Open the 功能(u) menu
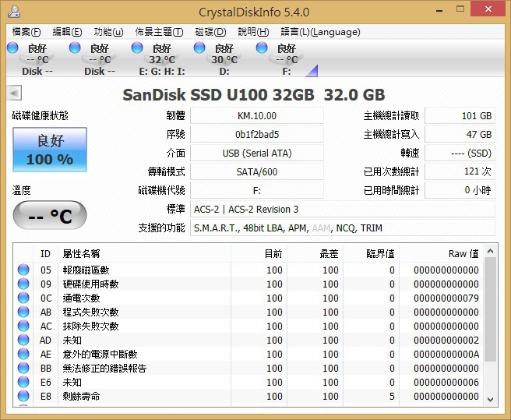Screen dimensions: 511x420 (108, 32)
